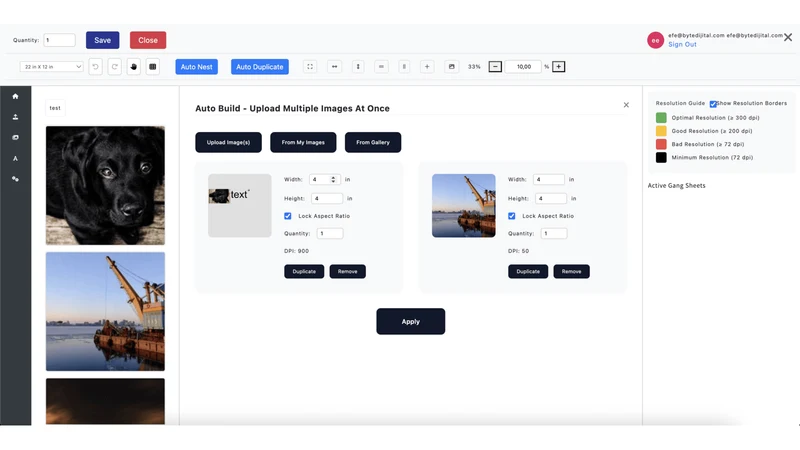Select the hand pan tool

click(134, 67)
